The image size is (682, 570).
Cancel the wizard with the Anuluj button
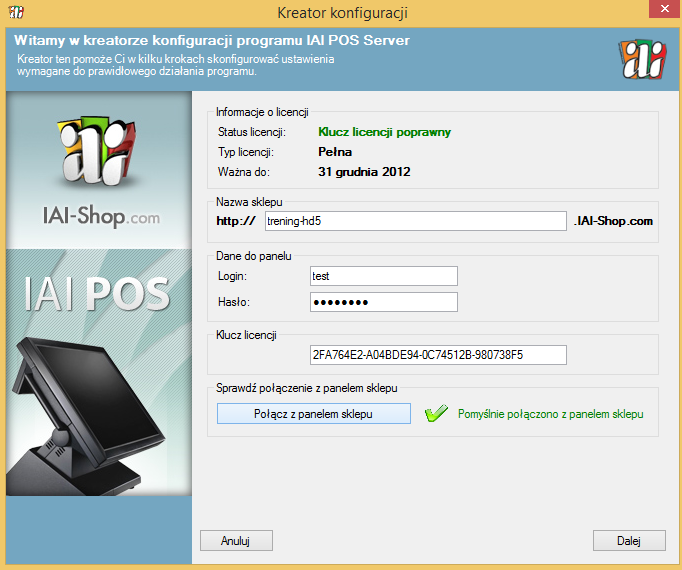point(235,540)
